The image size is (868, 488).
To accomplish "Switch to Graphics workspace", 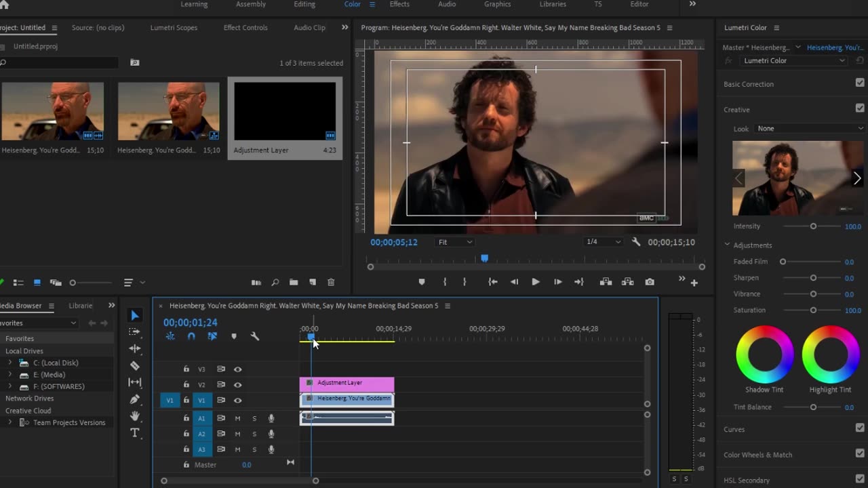I will [497, 4].
